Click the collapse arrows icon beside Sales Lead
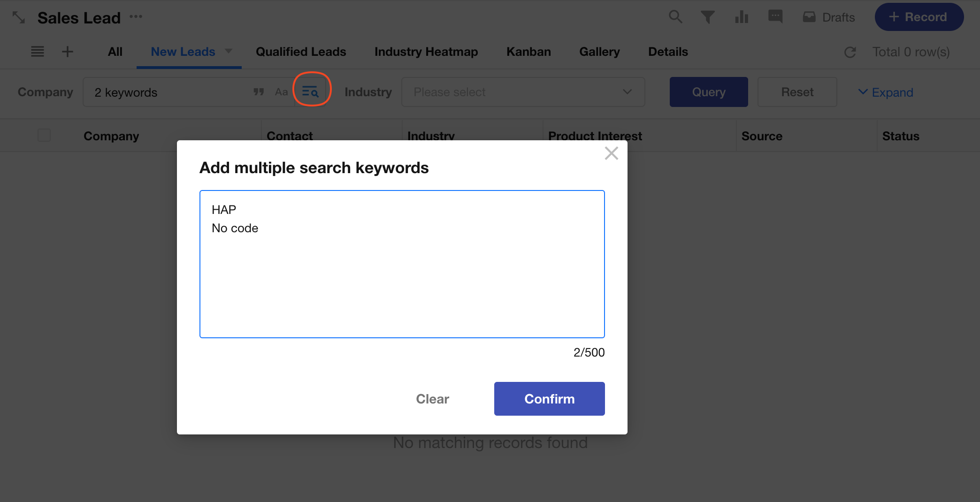Screen dimensions: 980x502 coord(19,18)
